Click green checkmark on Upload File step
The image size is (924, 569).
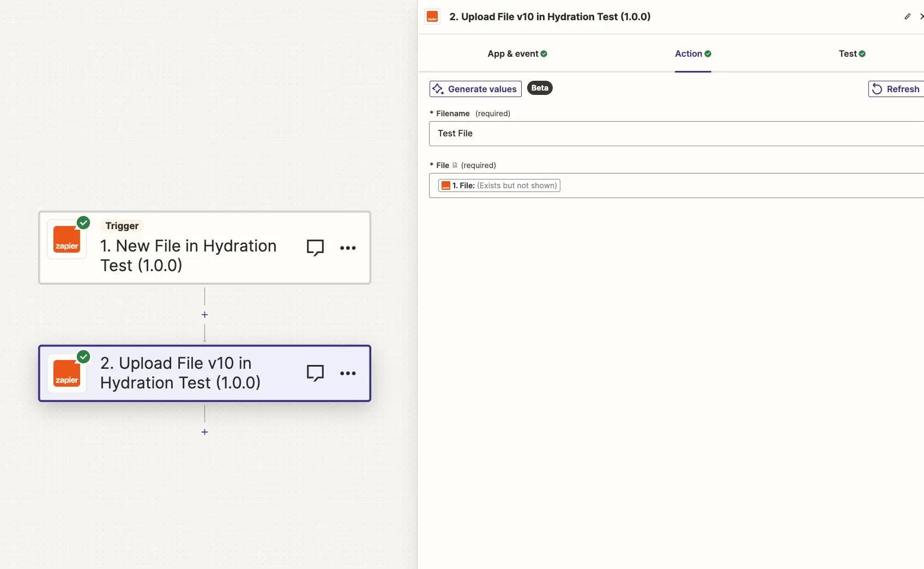tap(83, 357)
